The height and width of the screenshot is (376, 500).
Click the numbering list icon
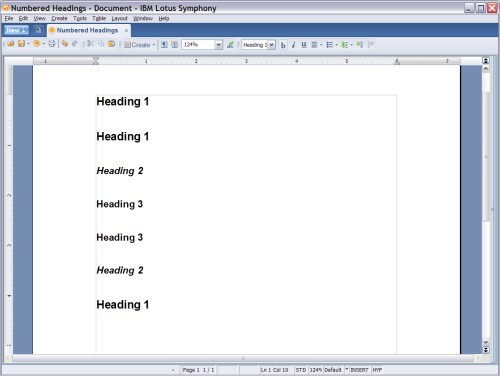pyautogui.click(x=345, y=45)
